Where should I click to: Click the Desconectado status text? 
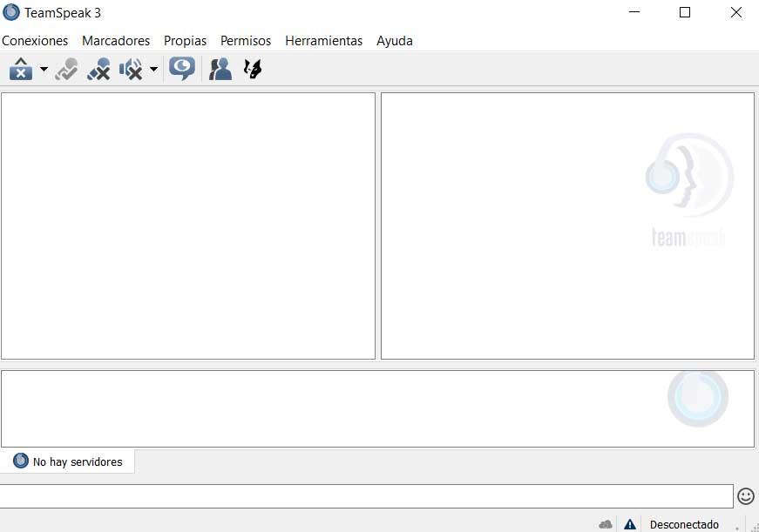[x=684, y=525]
